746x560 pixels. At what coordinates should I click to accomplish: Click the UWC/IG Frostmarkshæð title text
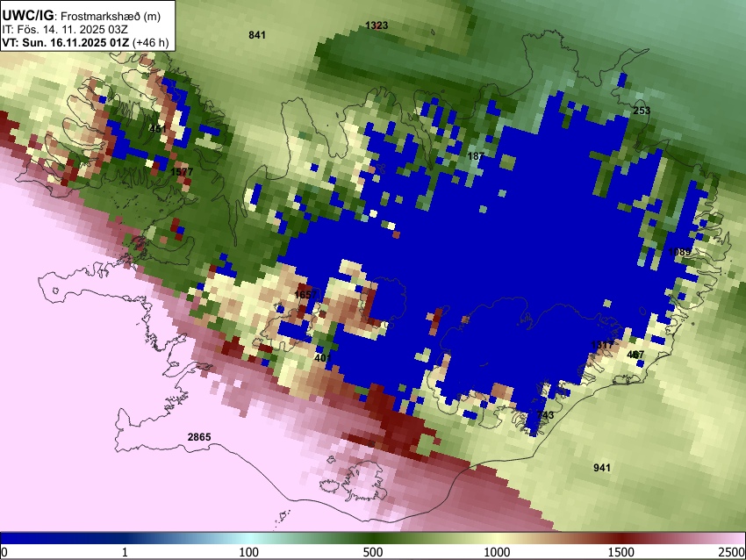[x=82, y=16]
